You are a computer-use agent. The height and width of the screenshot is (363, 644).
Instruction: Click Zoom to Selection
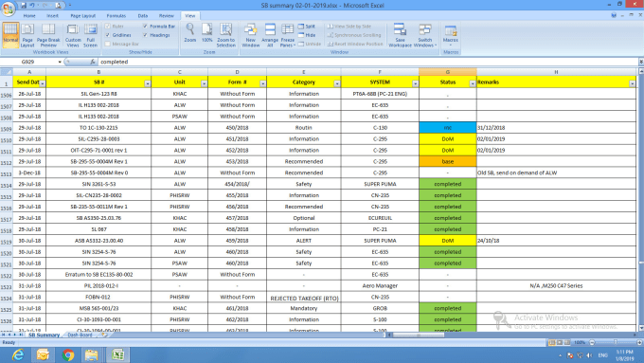[x=226, y=35]
